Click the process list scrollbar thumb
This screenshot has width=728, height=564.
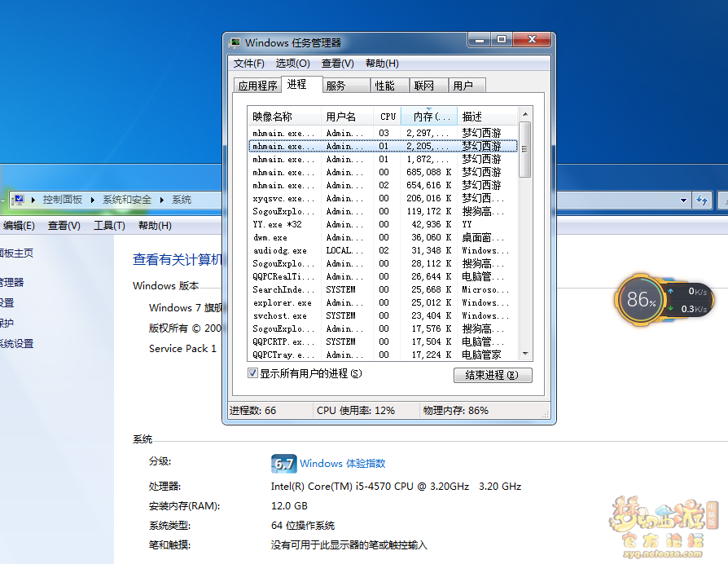click(x=525, y=149)
